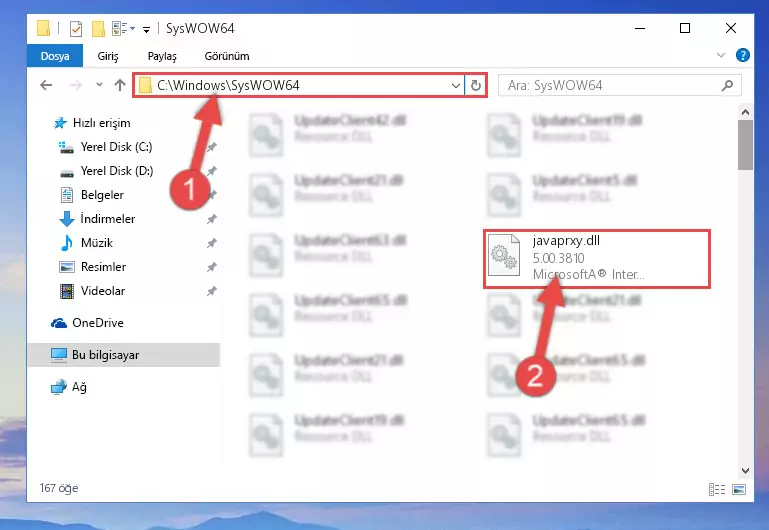Click the 167 öğe status text

(x=59, y=488)
